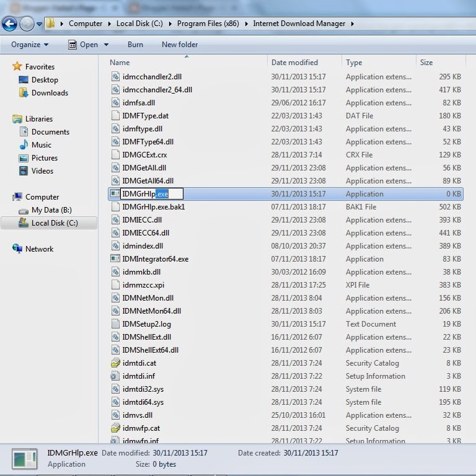
Task: Select file IDMIECC.dll
Action: (142, 220)
